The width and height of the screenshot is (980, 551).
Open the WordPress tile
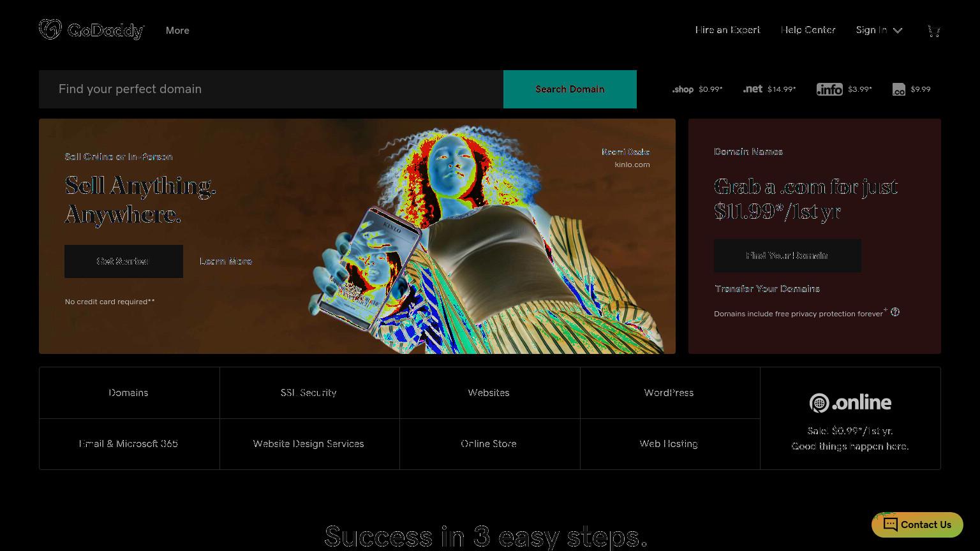[670, 393]
